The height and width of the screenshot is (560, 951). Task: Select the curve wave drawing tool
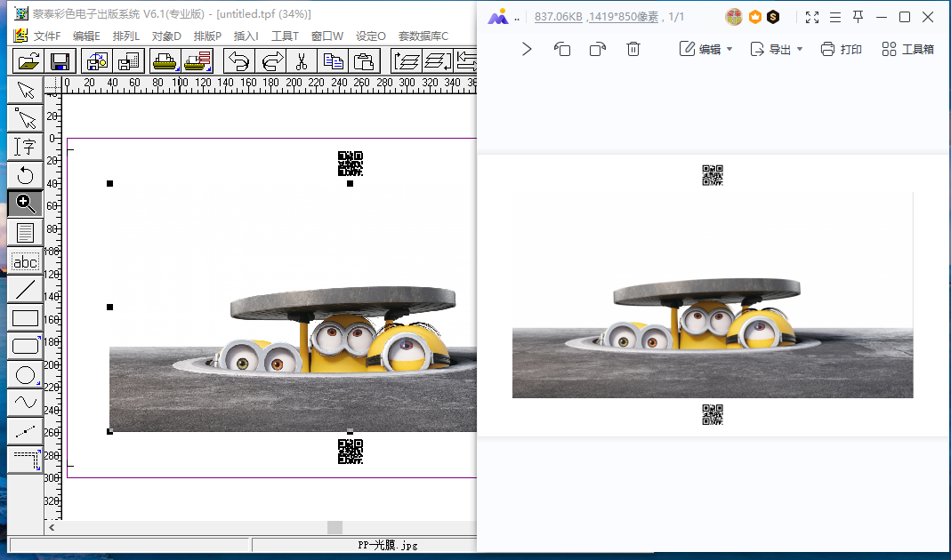[25, 403]
